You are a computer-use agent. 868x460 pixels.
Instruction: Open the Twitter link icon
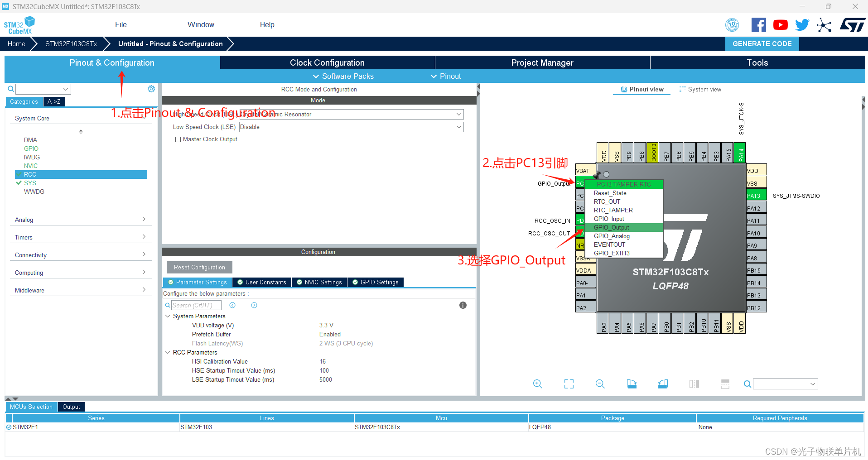(802, 25)
